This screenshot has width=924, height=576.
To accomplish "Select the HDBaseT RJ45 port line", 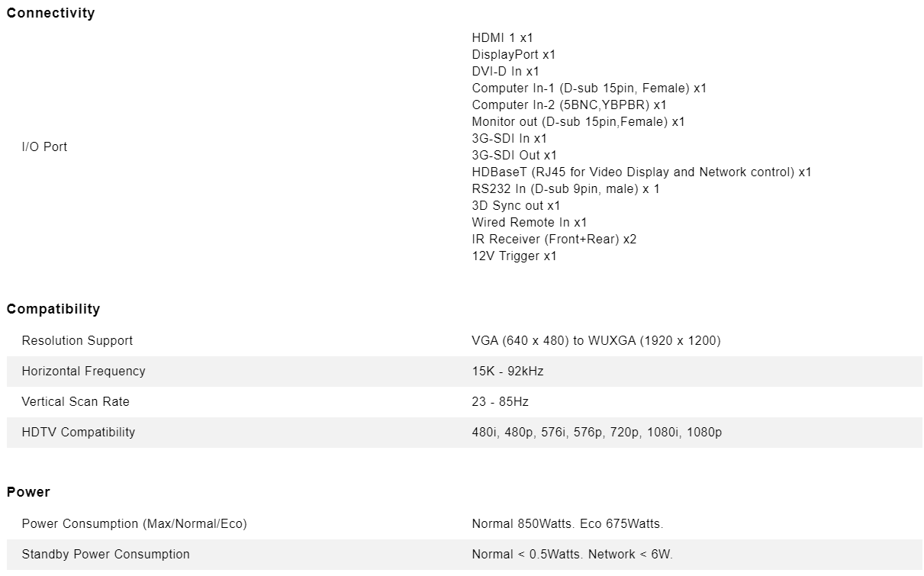I will click(642, 172).
